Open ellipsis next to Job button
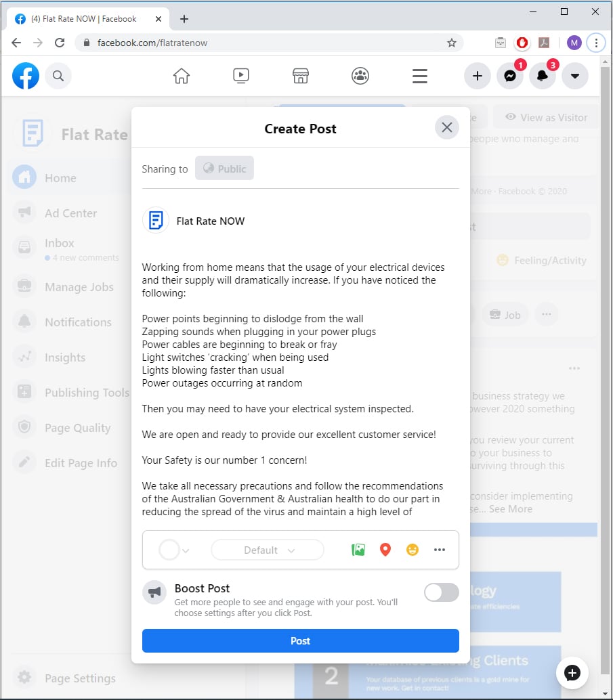Screen dimensions: 613x700 click(546, 314)
